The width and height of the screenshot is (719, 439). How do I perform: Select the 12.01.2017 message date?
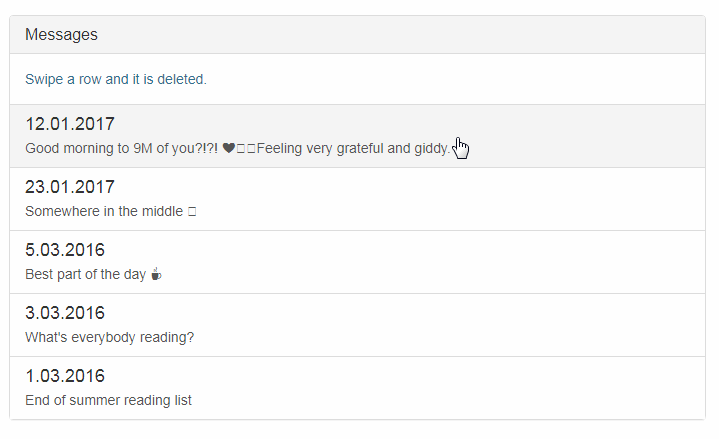[x=70, y=124]
